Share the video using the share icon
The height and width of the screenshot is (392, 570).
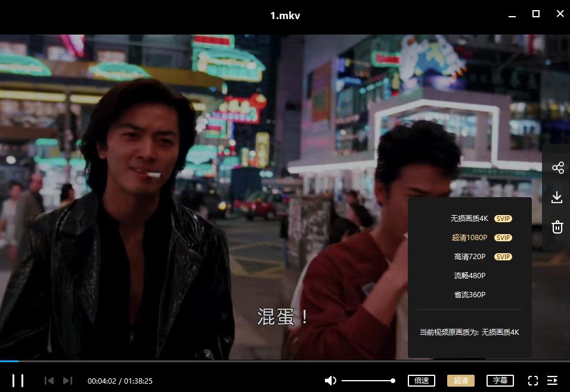point(557,167)
